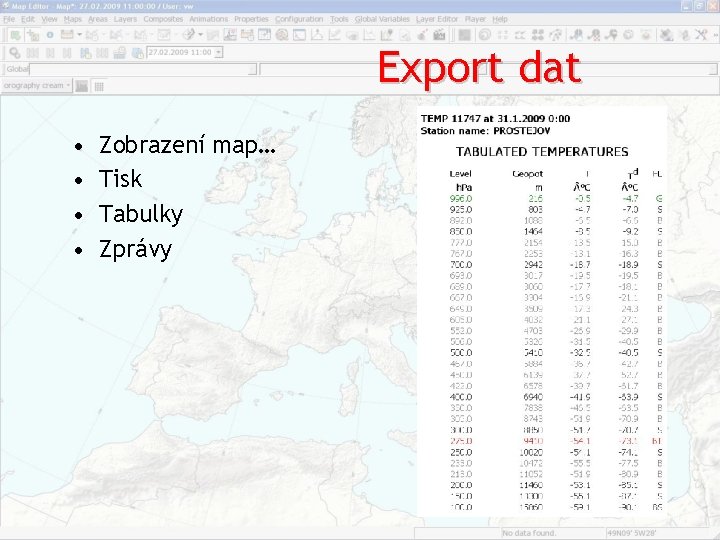
Task: Click the 'Tisk' bullet text
Action: click(x=120, y=179)
